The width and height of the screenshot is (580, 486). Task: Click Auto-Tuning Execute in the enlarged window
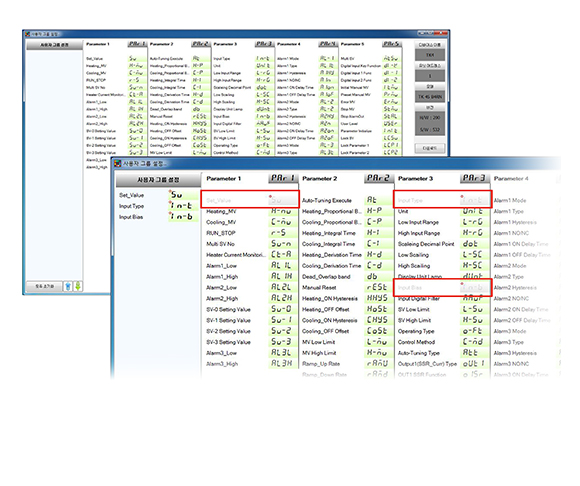point(327,200)
